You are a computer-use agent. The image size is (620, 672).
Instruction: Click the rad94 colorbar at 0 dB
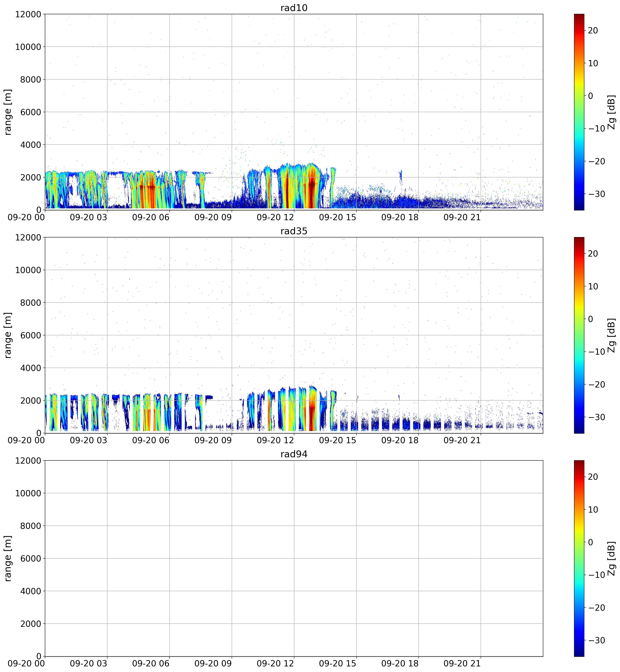click(x=579, y=542)
